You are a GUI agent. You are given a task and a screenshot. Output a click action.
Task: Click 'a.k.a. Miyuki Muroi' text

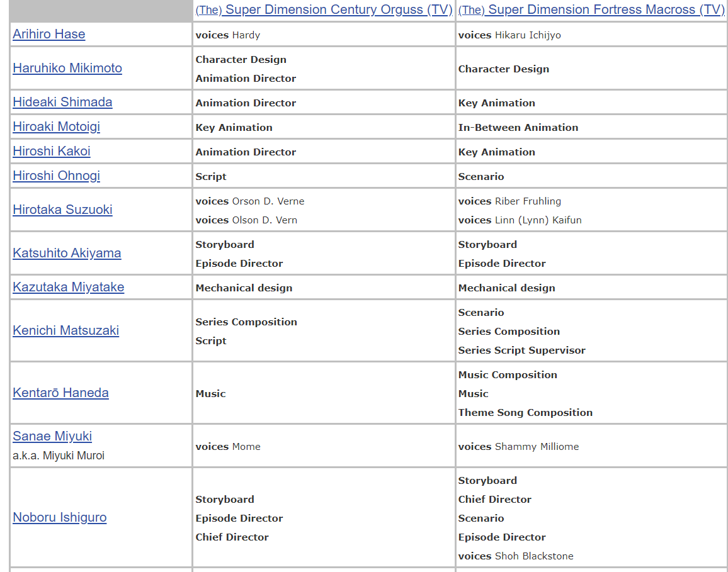click(59, 456)
